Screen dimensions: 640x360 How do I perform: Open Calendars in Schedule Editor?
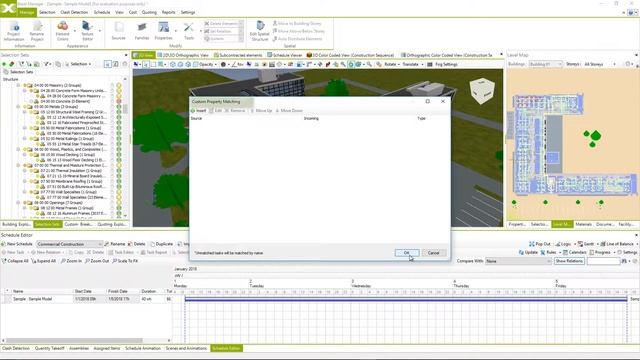(x=574, y=253)
